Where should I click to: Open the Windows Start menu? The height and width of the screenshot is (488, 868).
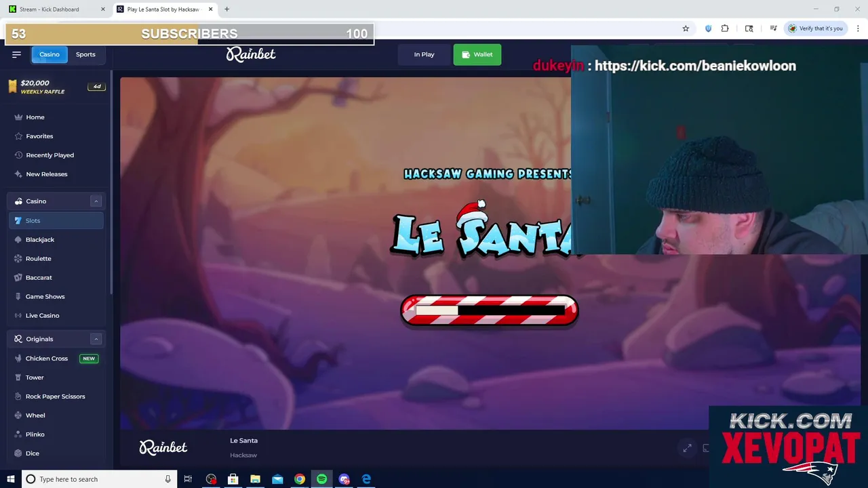(x=11, y=479)
